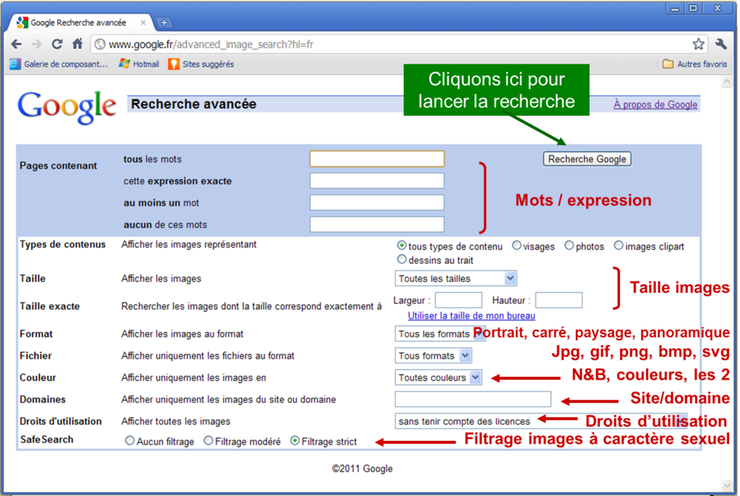Click the 'Types de contenus' label
The image size is (740, 496).
pos(62,244)
